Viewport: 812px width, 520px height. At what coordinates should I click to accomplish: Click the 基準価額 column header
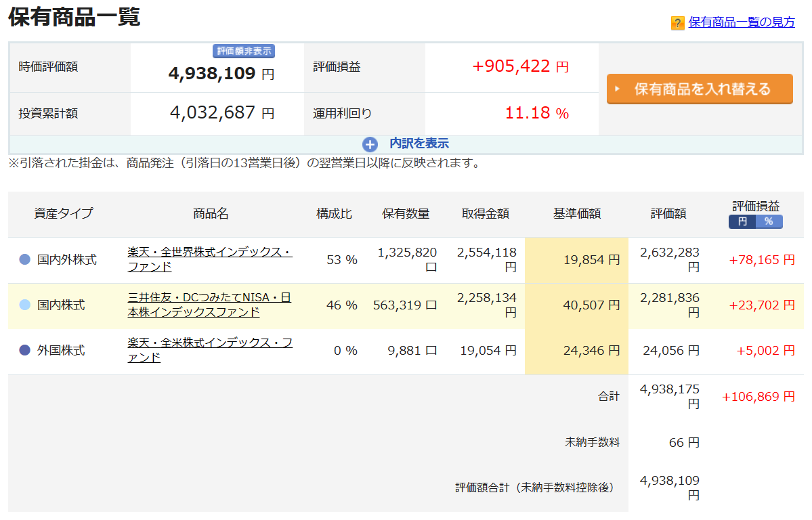(577, 214)
